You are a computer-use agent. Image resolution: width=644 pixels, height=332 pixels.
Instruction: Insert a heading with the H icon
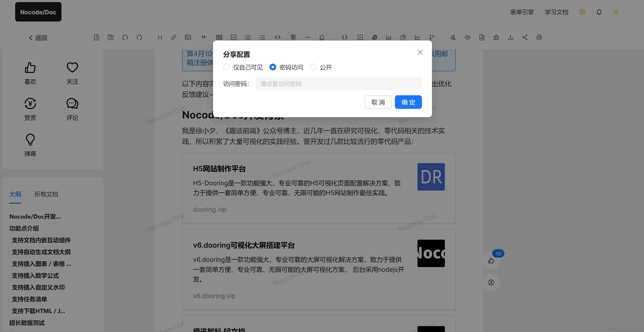tap(160, 37)
